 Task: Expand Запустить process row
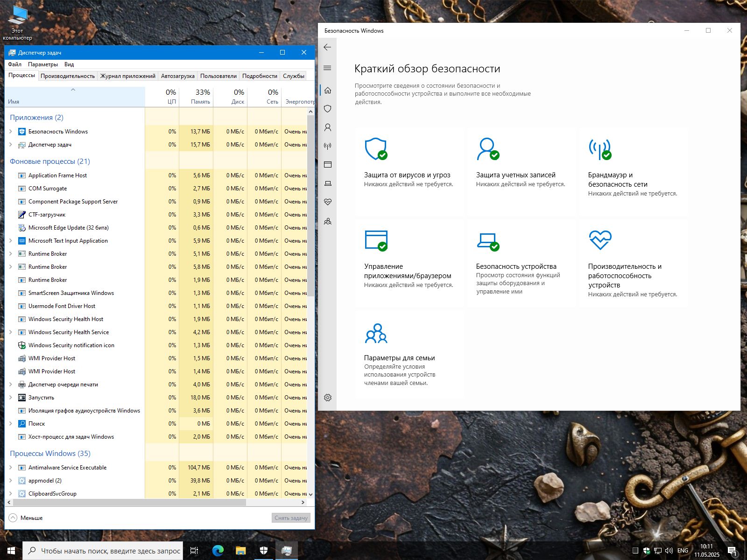[11, 398]
